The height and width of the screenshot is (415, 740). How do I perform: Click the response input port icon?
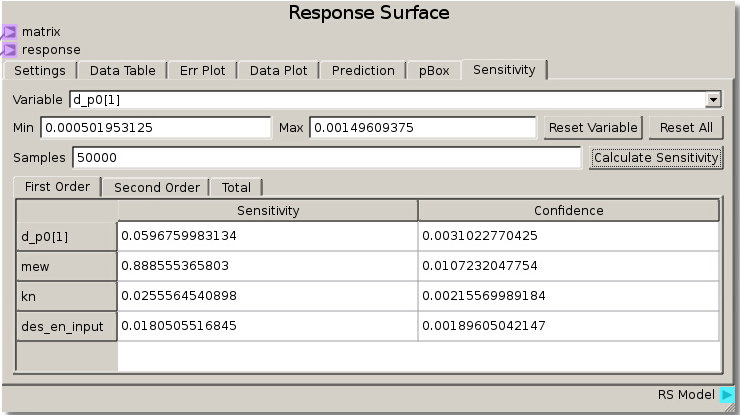(9, 49)
